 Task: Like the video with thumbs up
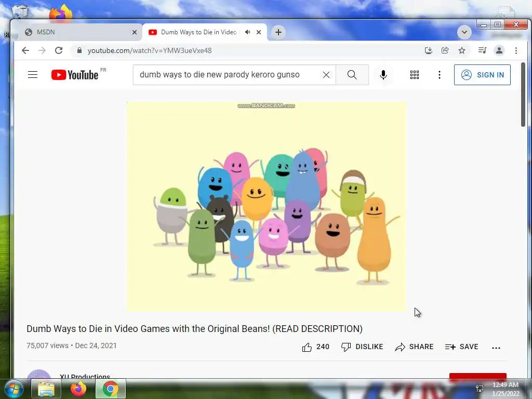(315, 347)
